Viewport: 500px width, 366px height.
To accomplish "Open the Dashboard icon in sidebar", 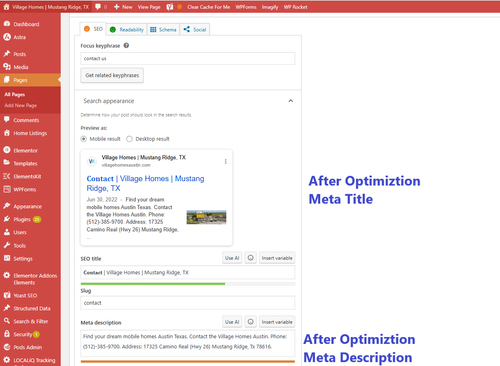I will click(7, 24).
